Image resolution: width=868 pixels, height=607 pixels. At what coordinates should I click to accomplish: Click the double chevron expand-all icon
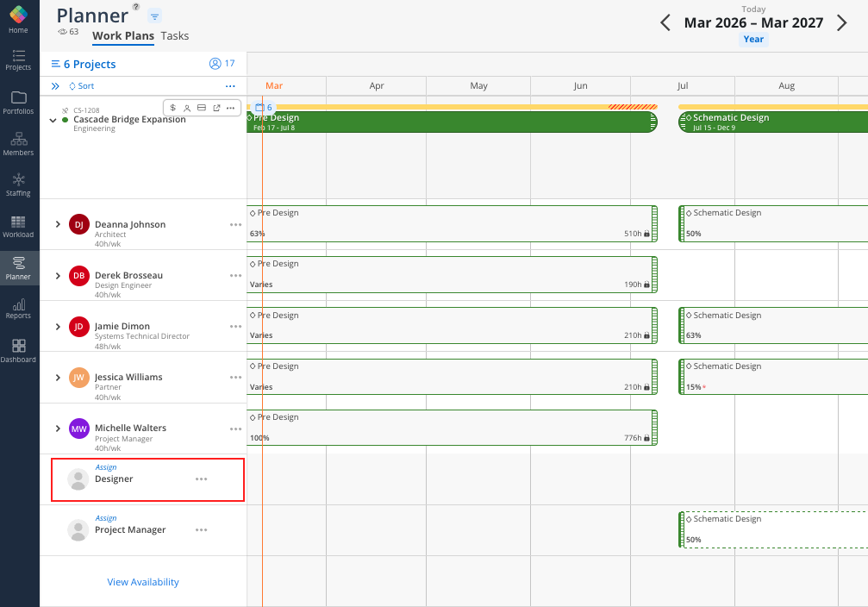click(x=55, y=86)
